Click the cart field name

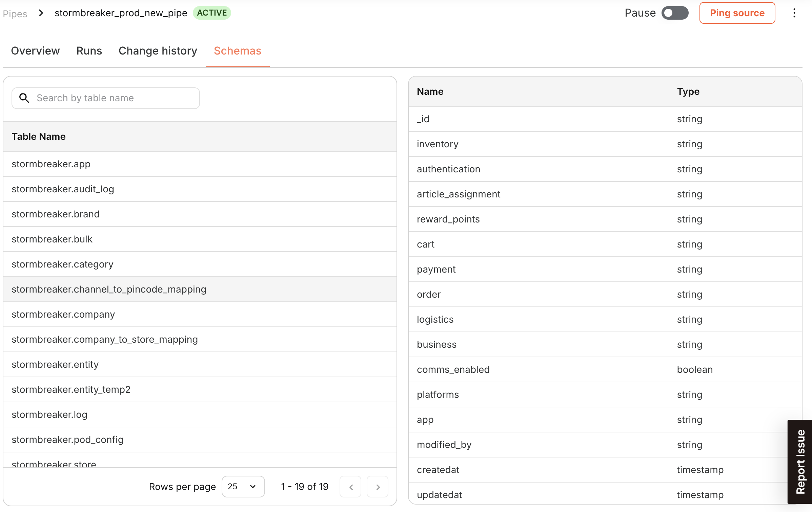click(426, 244)
